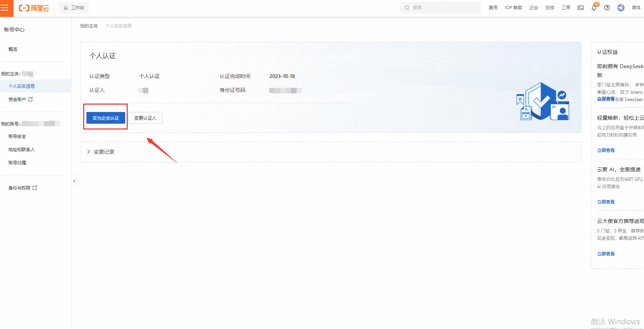Open notifications bell icon
644x329 pixels.
coord(594,8)
